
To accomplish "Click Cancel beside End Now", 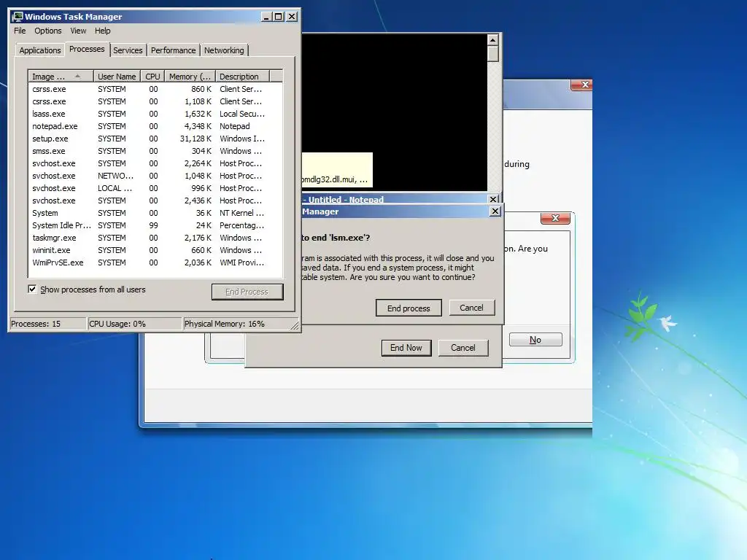I will click(x=463, y=348).
